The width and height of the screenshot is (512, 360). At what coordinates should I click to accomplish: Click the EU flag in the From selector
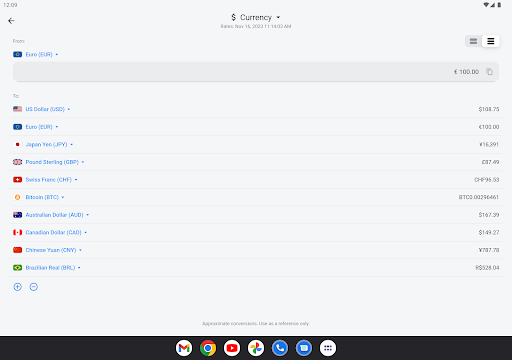(18, 54)
